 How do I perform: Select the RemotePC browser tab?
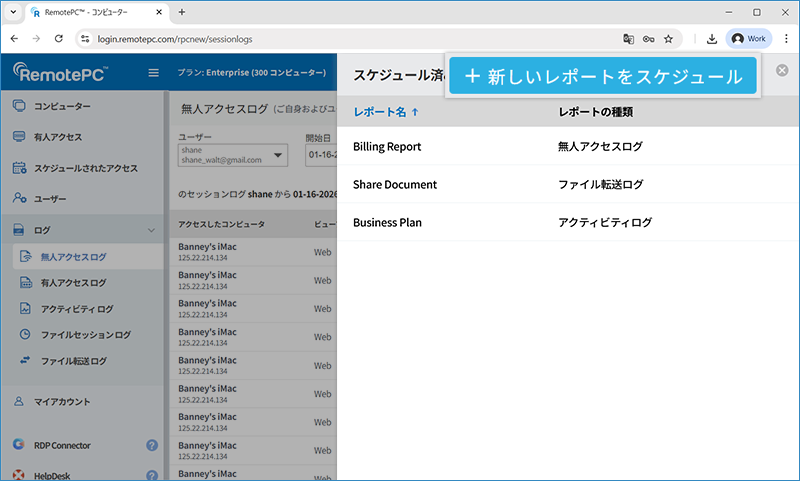point(96,12)
